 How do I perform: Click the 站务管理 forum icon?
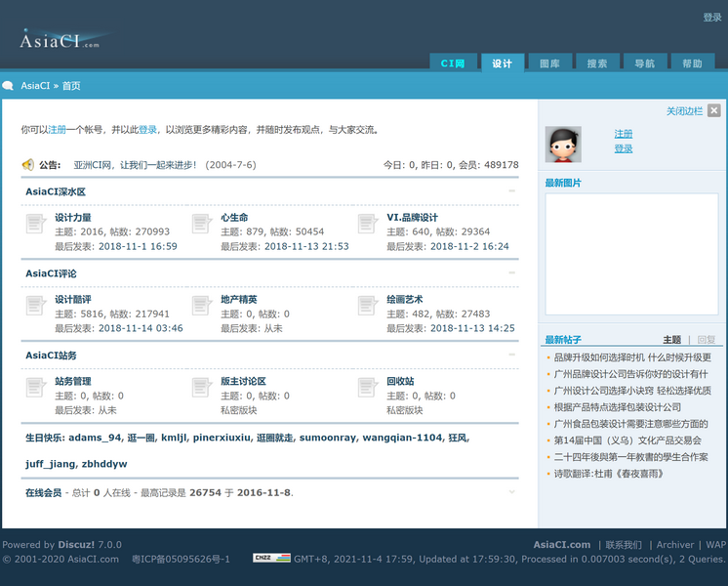point(35,389)
